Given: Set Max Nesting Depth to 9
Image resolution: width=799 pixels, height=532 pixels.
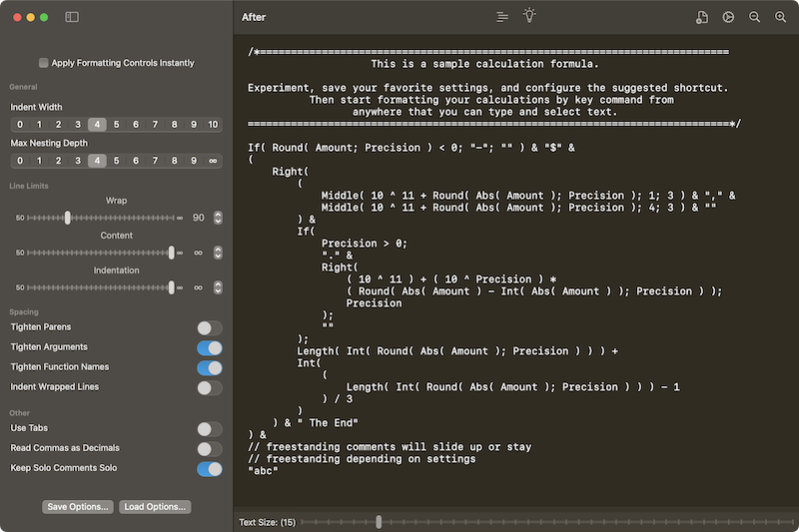Looking at the screenshot, I should [x=194, y=161].
